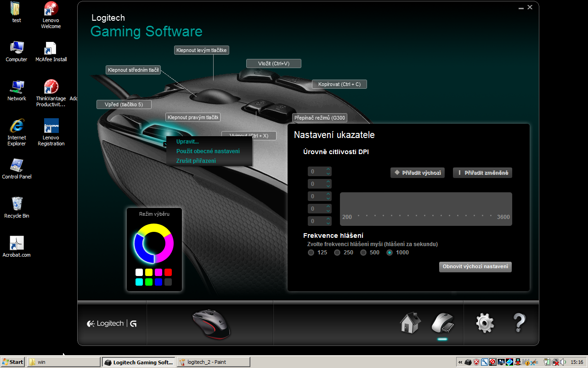Image resolution: width=588 pixels, height=368 pixels.
Task: Click the 'Vložit (Ctrl+V)' button label
Action: coord(274,63)
